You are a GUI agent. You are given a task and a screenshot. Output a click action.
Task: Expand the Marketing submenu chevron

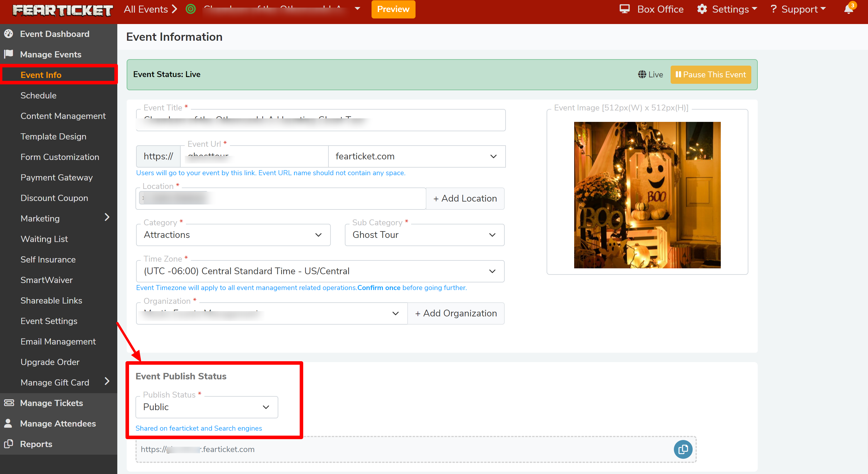click(107, 217)
